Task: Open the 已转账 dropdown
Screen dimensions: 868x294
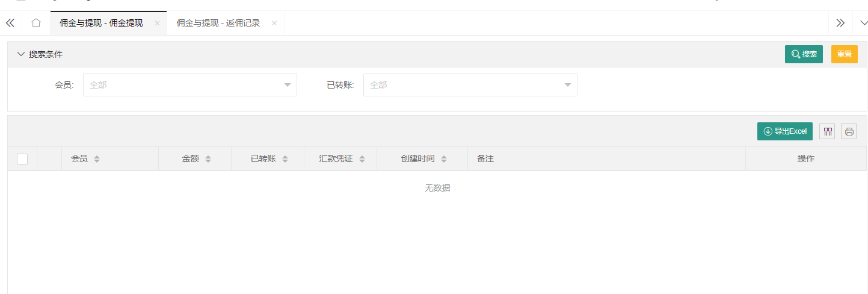Action: click(470, 85)
